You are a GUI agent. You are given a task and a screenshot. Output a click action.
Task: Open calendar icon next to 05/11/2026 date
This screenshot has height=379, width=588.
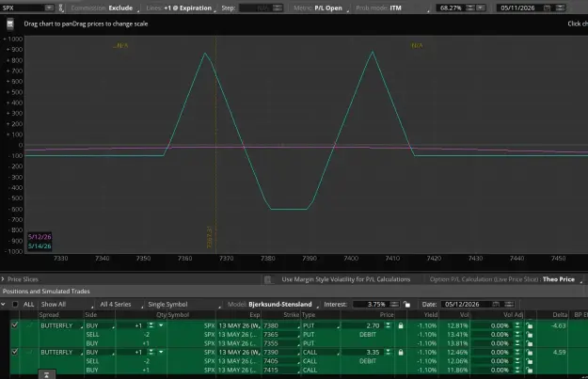pos(547,8)
